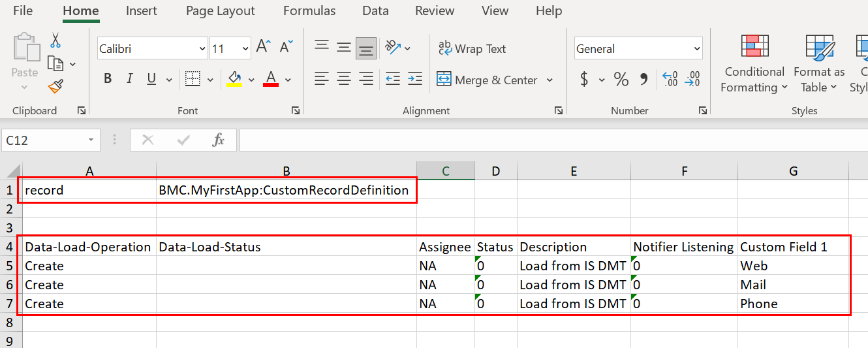This screenshot has width=868, height=348.
Task: Select the Custom Field 1 header cell
Action: click(x=793, y=247)
